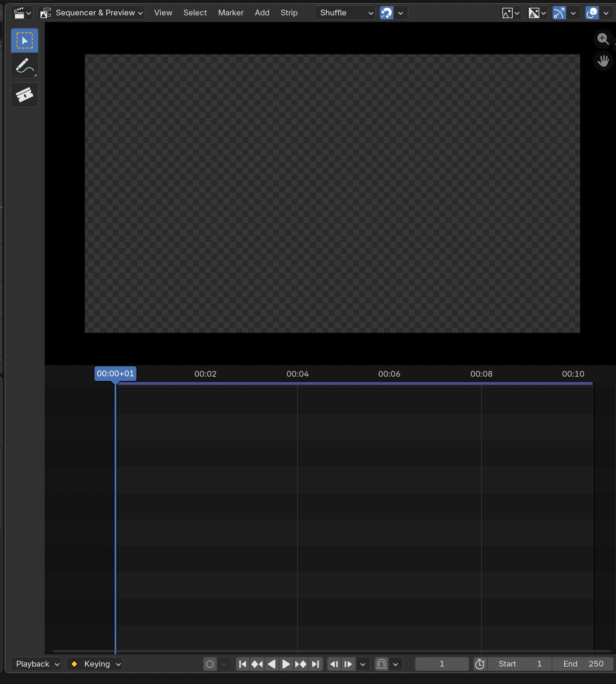Viewport: 616px width, 684px height.
Task: Click the Start frame field
Action: point(520,664)
